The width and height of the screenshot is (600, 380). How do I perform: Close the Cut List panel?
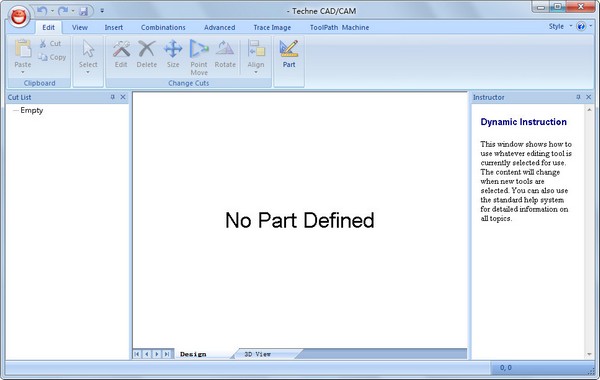tap(123, 97)
